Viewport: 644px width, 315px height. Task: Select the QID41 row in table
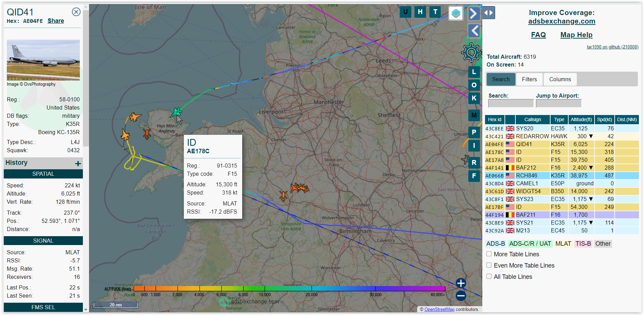point(562,144)
